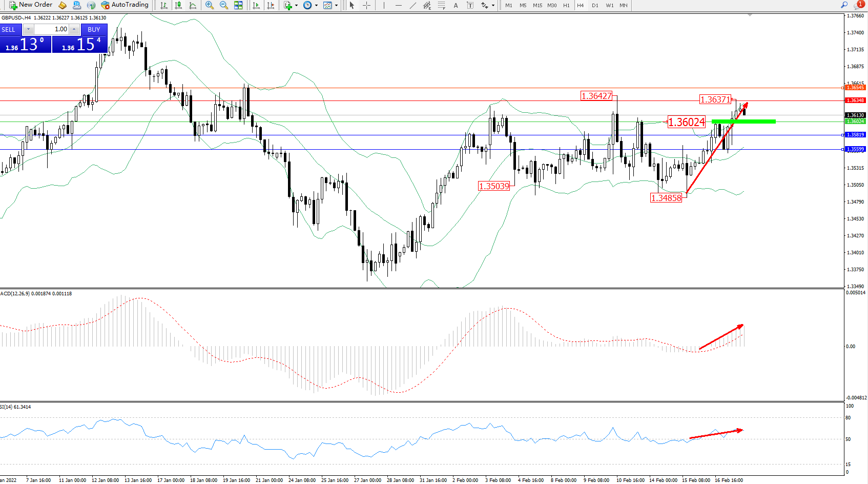Tile chart windows with grid icon
The image size is (868, 484).
(238, 5)
